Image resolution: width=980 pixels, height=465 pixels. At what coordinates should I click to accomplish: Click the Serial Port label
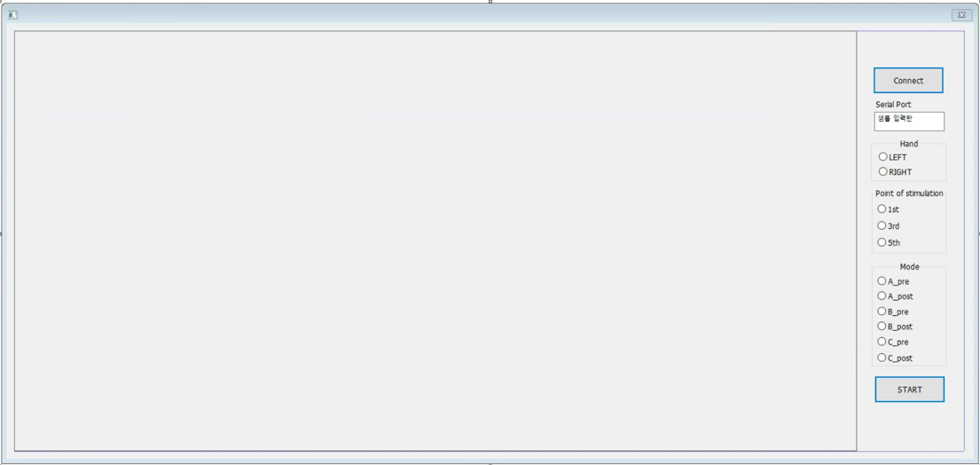[893, 105]
